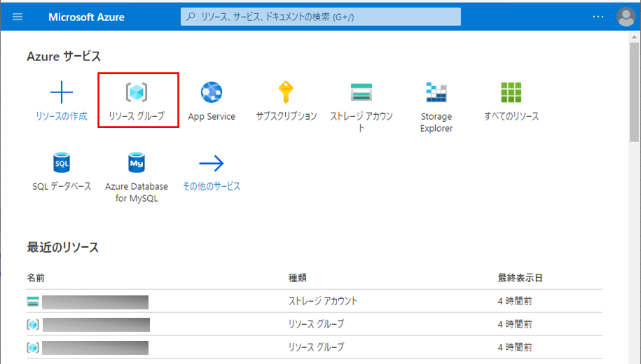Click the user account avatar
The width and height of the screenshot is (641, 364).
point(625,17)
